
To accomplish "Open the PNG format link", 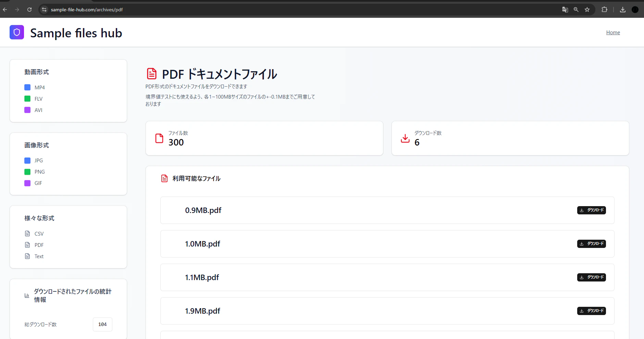I will pos(40,172).
